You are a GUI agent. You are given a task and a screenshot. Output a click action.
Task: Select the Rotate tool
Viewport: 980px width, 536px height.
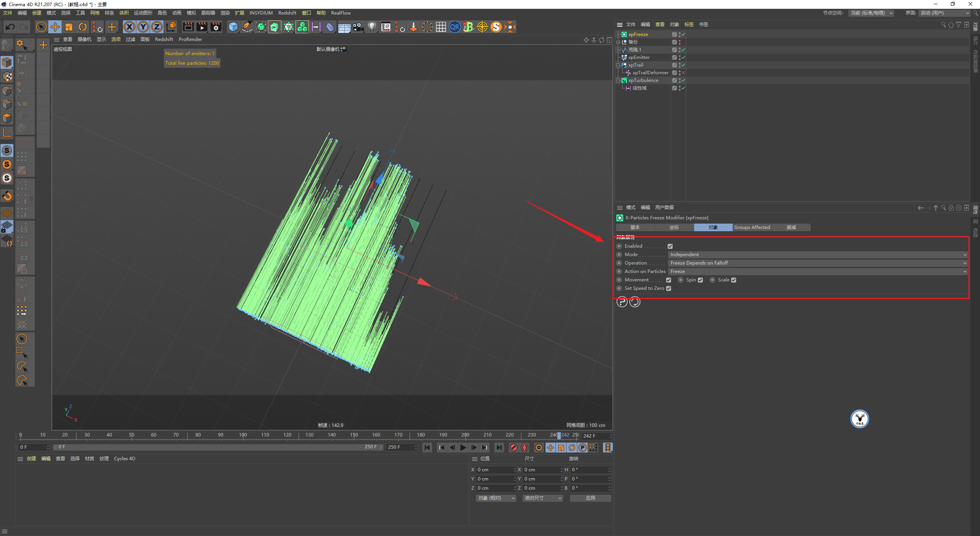(83, 27)
